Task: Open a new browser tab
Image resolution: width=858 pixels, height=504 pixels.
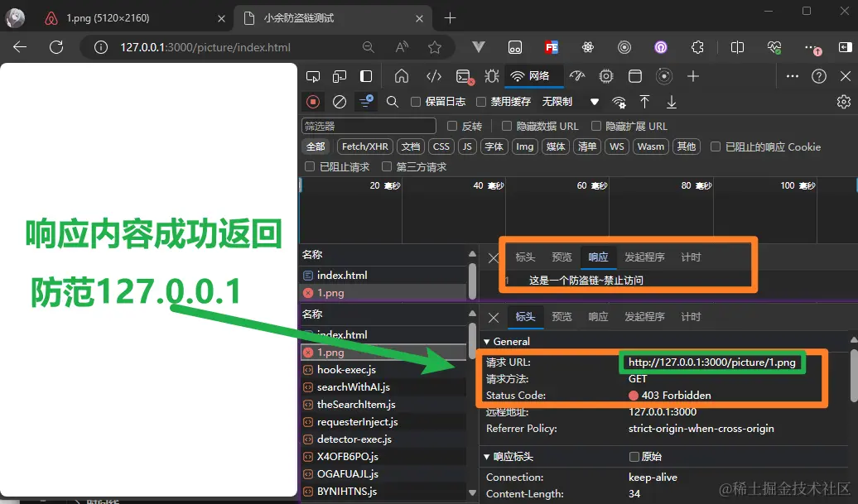Action: click(450, 18)
